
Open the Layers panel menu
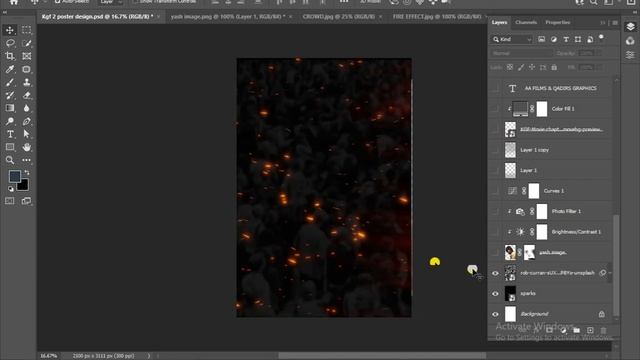(x=615, y=23)
